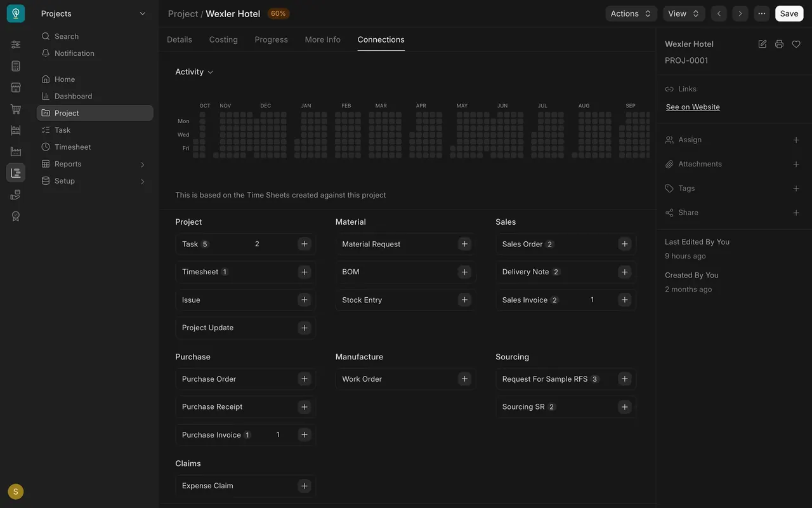This screenshot has height=508, width=812.
Task: Create new Delivery Note with plus
Action: click(x=625, y=272)
